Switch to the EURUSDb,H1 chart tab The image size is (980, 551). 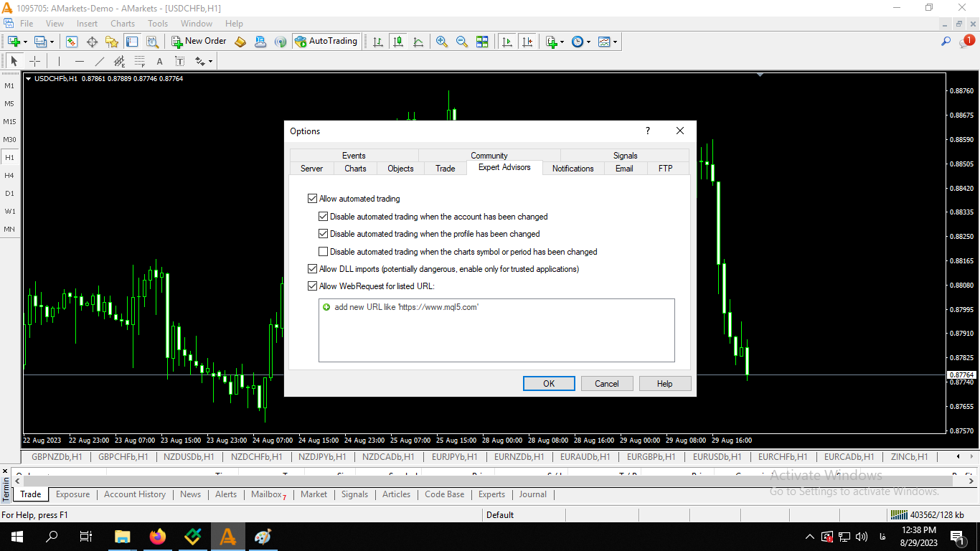pos(717,457)
